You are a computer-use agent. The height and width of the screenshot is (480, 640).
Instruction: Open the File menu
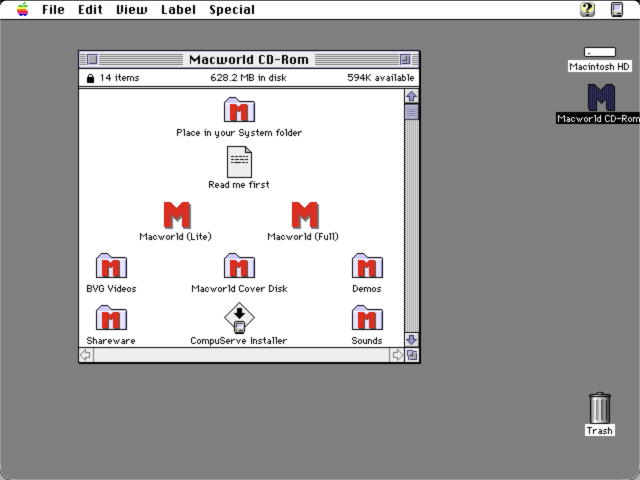coord(53,9)
